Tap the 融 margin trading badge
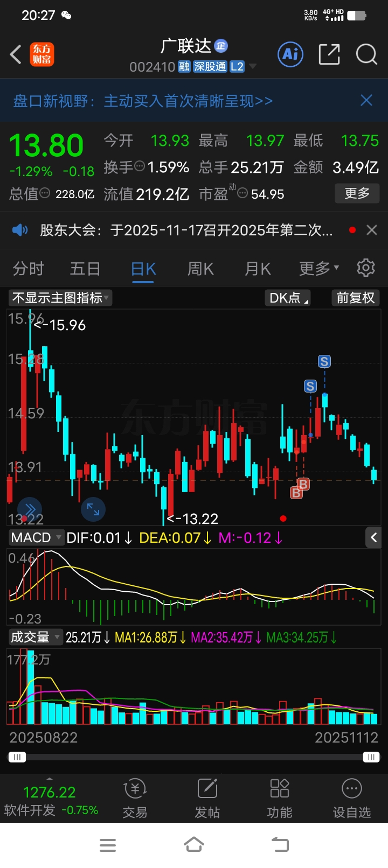Screen dimensions: 388x868 184,67
